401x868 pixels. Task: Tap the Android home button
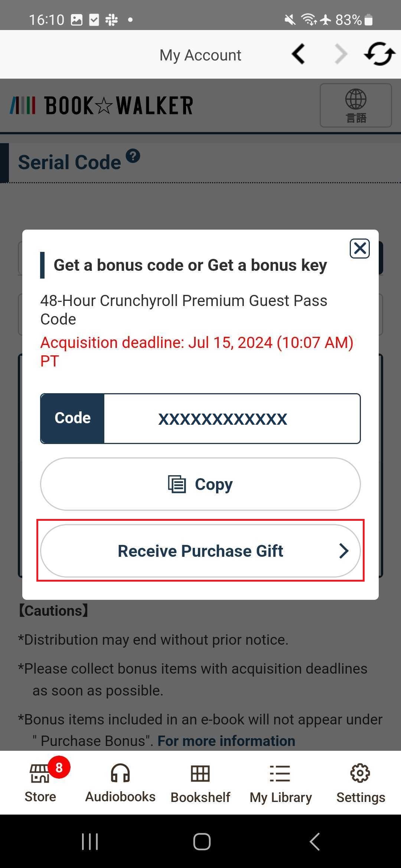202,841
